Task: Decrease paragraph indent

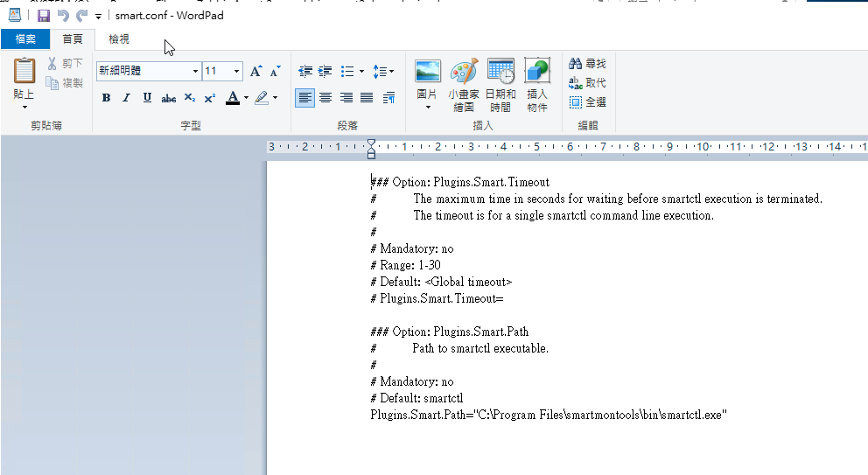Action: tap(305, 71)
